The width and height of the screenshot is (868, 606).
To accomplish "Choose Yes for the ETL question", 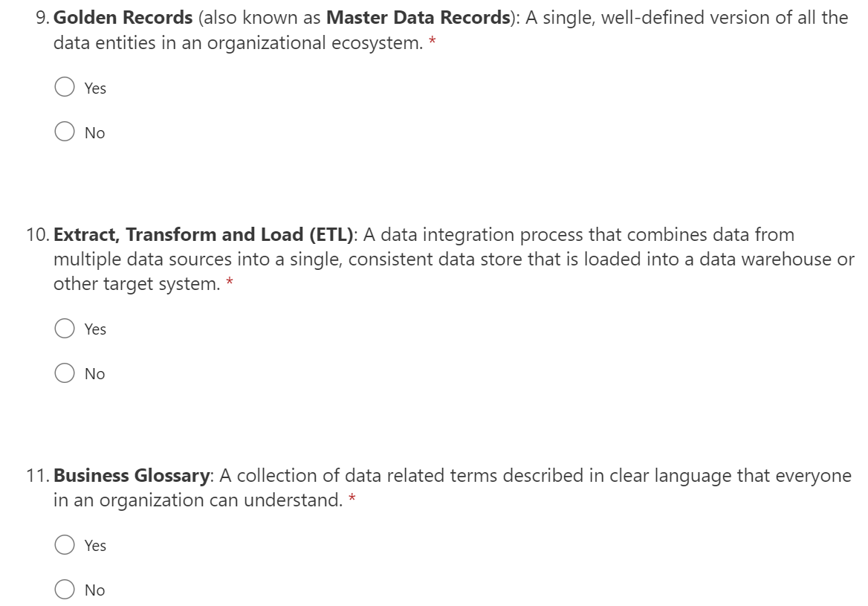I will tap(65, 329).
